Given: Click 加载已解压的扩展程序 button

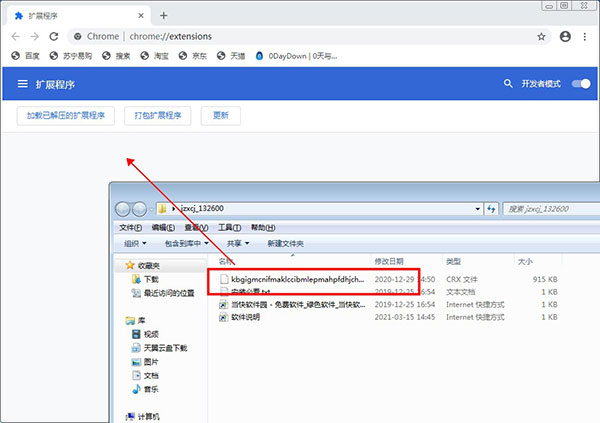Looking at the screenshot, I should point(68,116).
